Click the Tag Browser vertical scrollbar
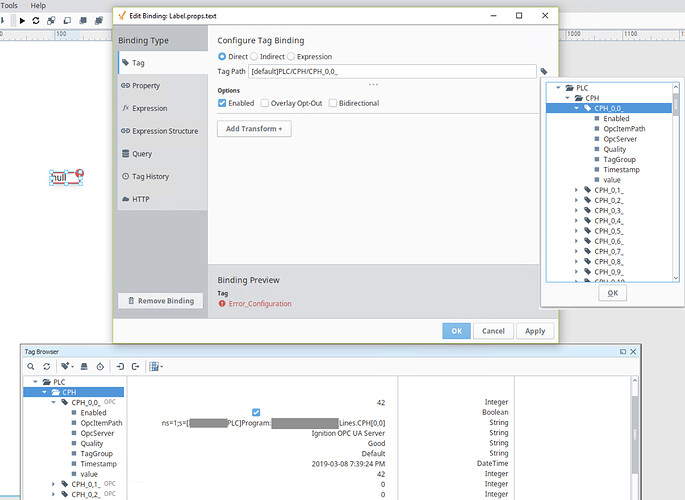Viewport: 685px width, 500px height. click(635, 437)
